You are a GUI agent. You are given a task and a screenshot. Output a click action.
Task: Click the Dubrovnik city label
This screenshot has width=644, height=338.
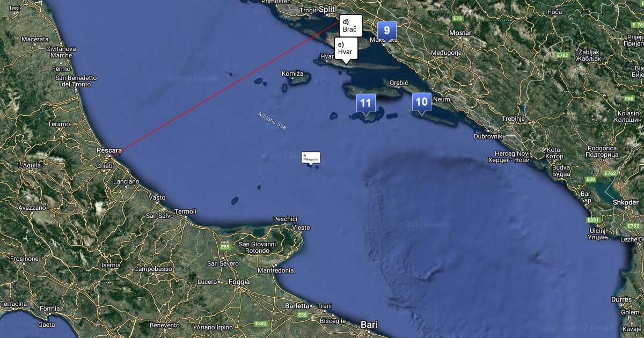point(487,136)
